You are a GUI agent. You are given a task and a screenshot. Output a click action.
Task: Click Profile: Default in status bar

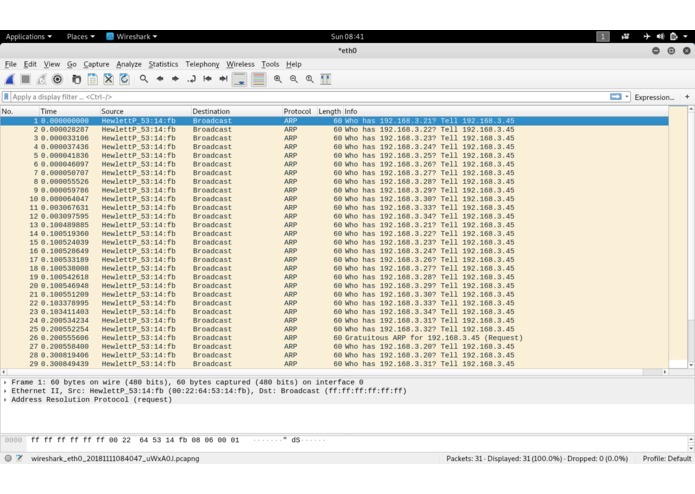(x=667, y=459)
